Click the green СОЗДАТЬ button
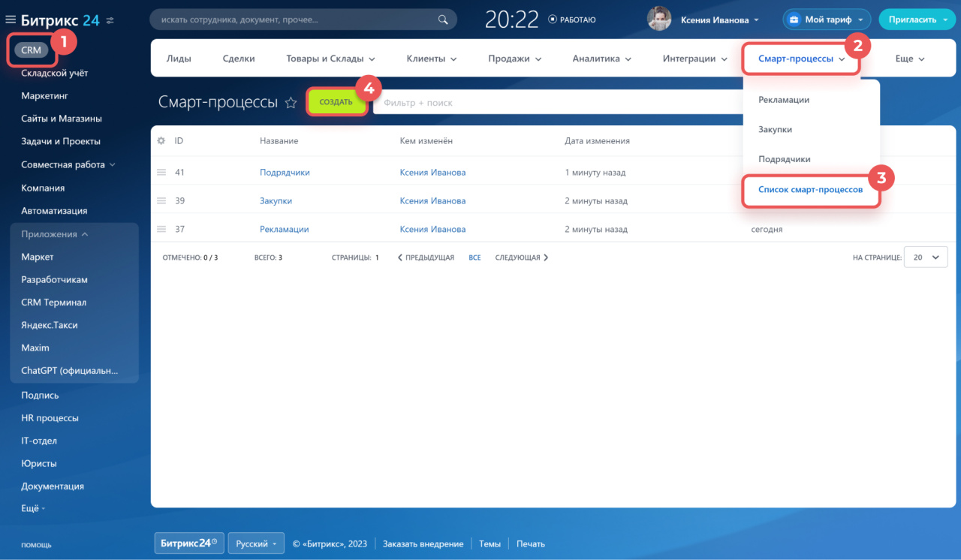The image size is (961, 560). [x=336, y=102]
